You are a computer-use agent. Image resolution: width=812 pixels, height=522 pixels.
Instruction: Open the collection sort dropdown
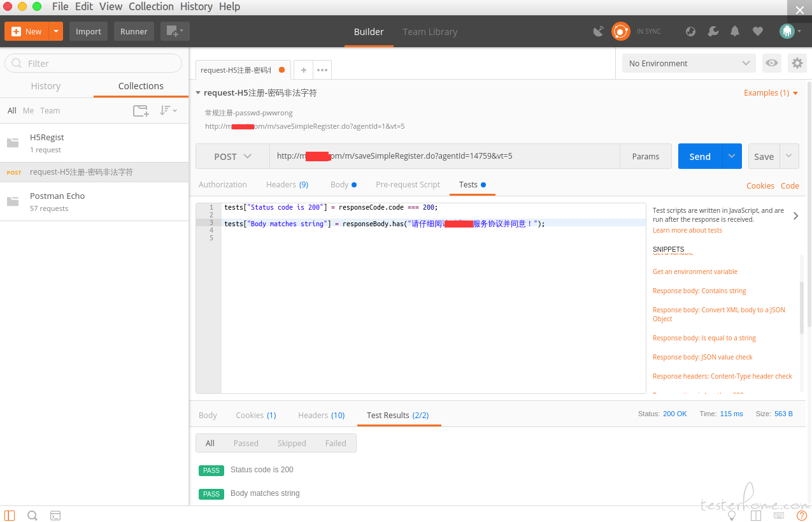[x=168, y=110]
